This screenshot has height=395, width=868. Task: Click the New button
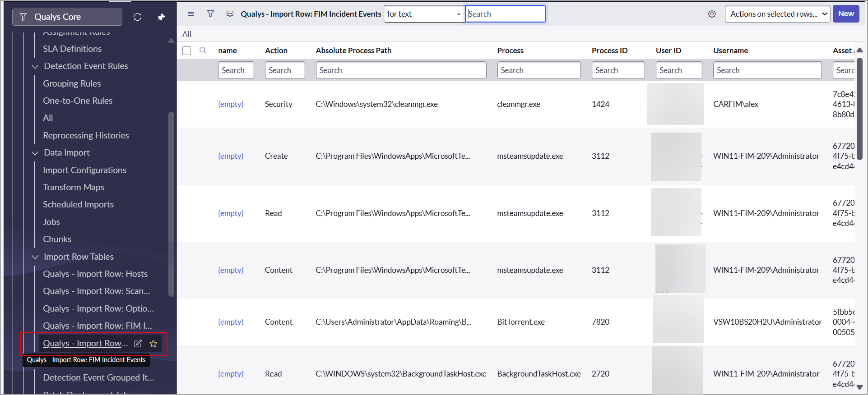[845, 14]
